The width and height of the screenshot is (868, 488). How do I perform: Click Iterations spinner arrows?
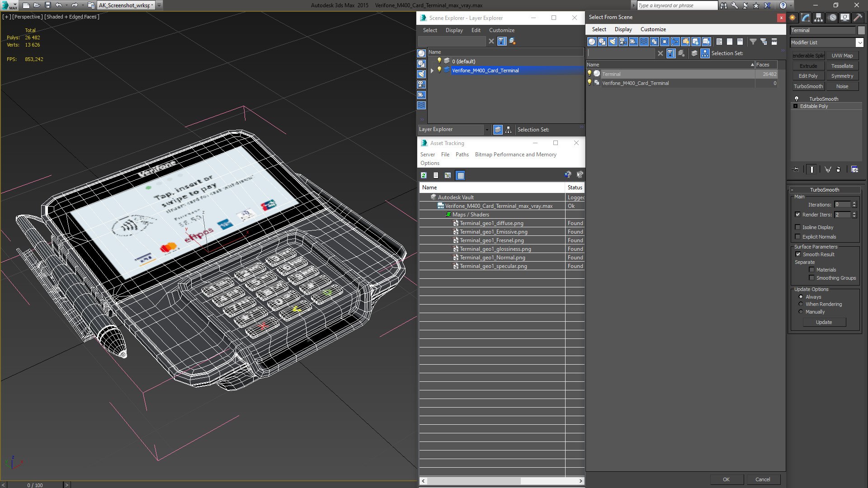point(854,205)
